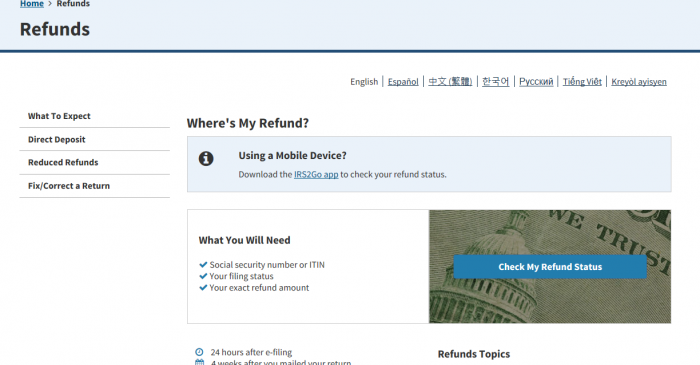The width and height of the screenshot is (700, 365).
Task: Select the Русский language option
Action: 536,82
